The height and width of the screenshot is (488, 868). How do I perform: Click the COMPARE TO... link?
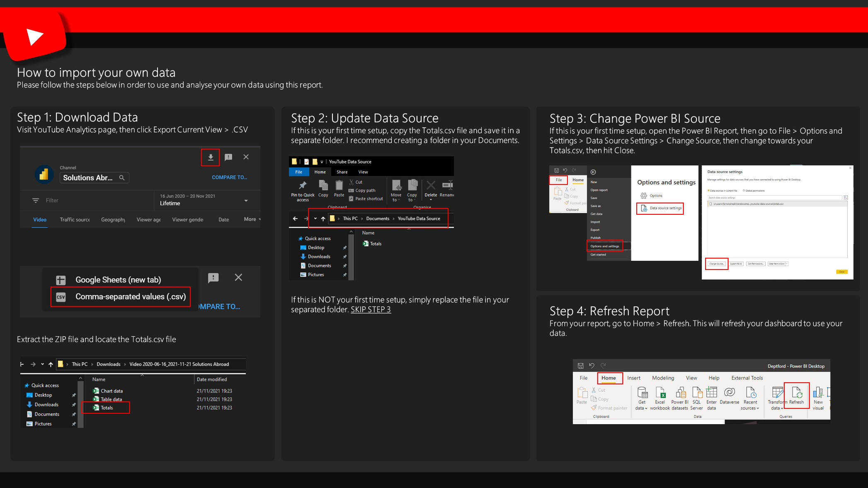[229, 177]
